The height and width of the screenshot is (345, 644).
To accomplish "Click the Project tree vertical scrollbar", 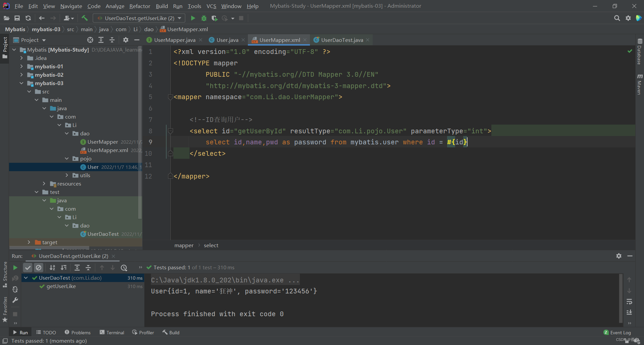I will click(140, 134).
